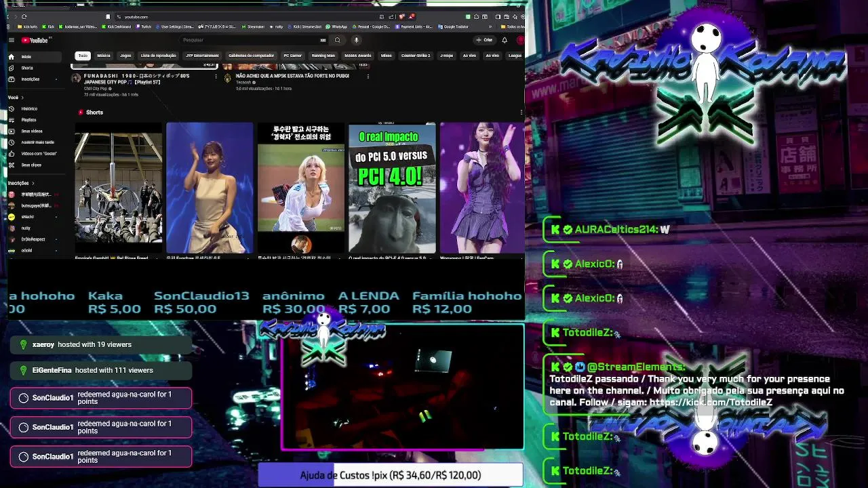Image resolution: width=868 pixels, height=488 pixels.
Task: Open the Chill City Pop channel avatar
Action: click(x=76, y=78)
